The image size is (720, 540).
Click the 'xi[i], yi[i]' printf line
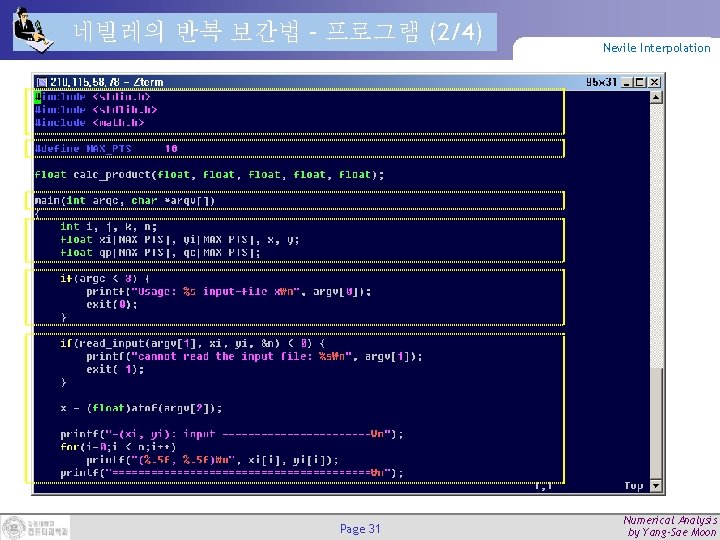click(212, 460)
